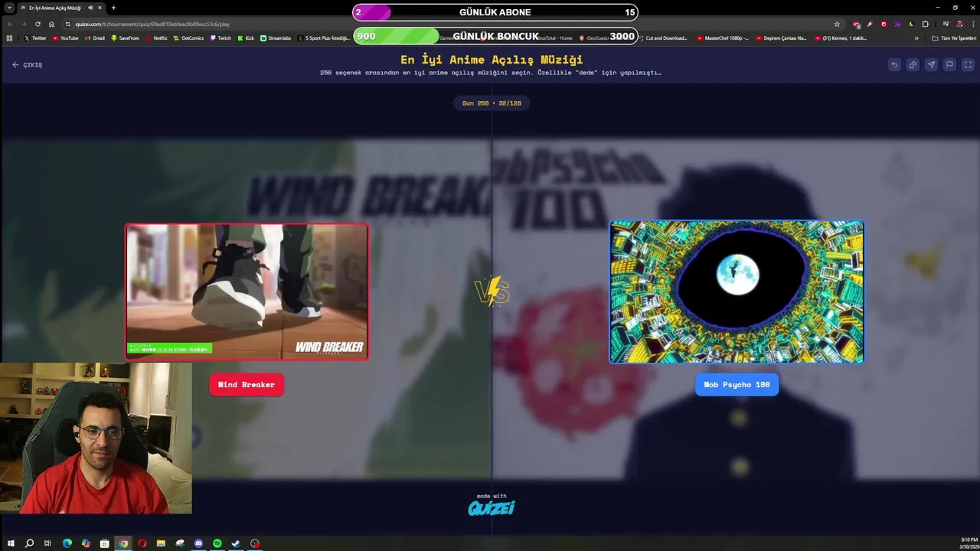Bookmark this page with star icon
This screenshot has width=980, height=551.
[x=837, y=24]
